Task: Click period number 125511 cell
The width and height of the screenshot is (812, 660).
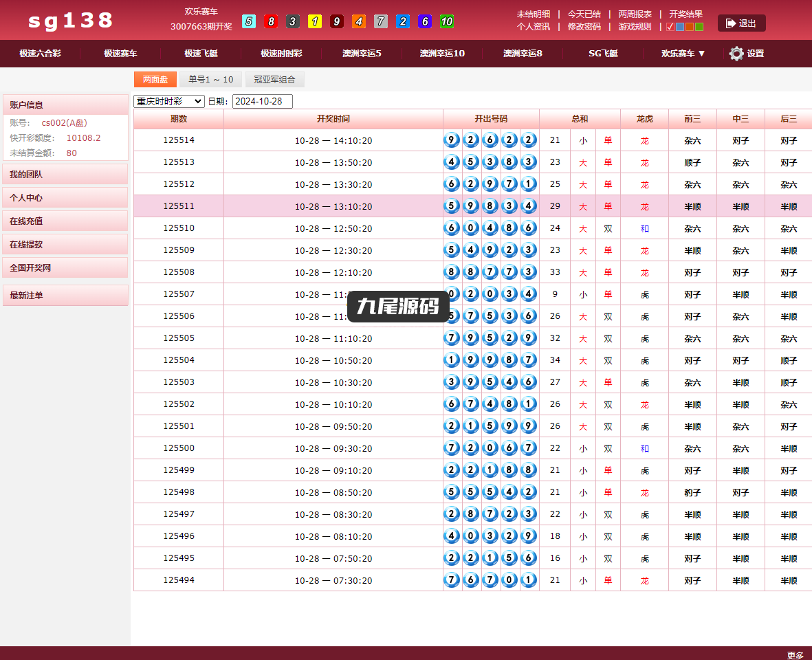Action: [x=179, y=206]
